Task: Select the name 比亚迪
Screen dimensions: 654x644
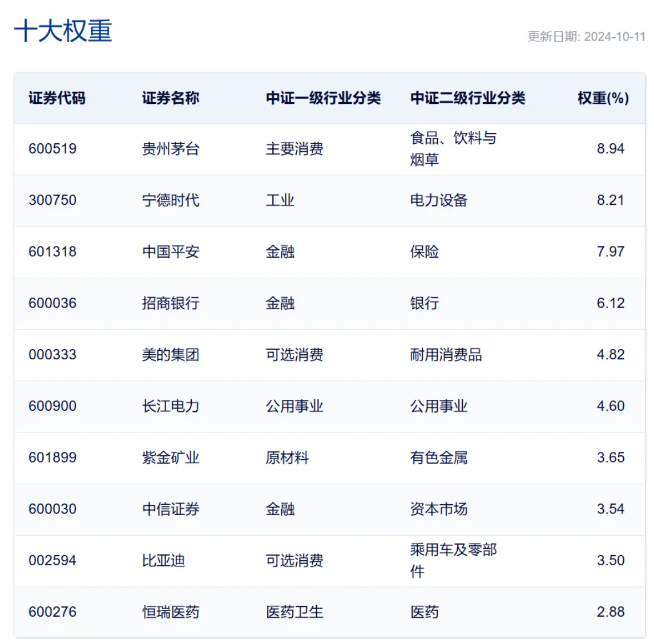Action: point(163,561)
